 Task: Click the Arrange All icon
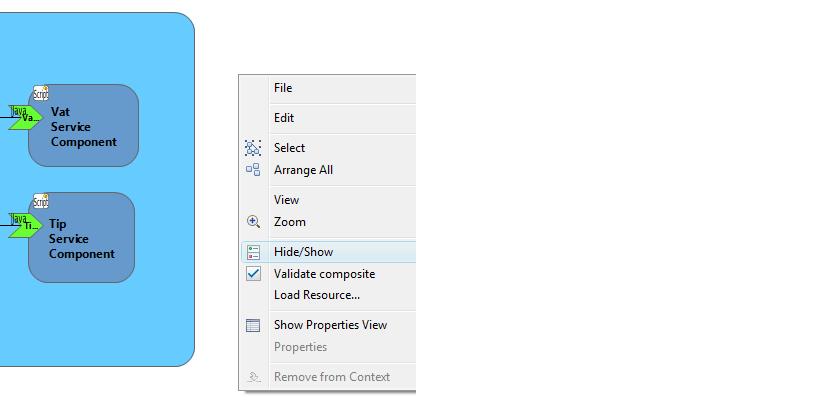tap(253, 170)
